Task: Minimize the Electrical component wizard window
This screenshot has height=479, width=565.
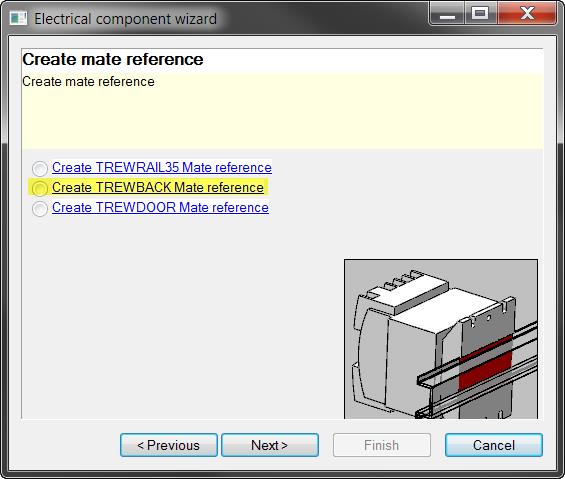Action: click(x=447, y=14)
